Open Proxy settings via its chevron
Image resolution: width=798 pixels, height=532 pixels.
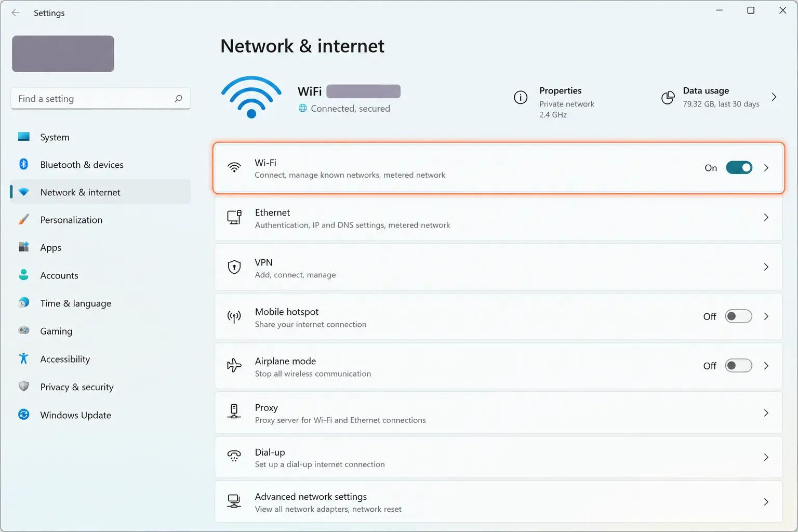pos(766,413)
